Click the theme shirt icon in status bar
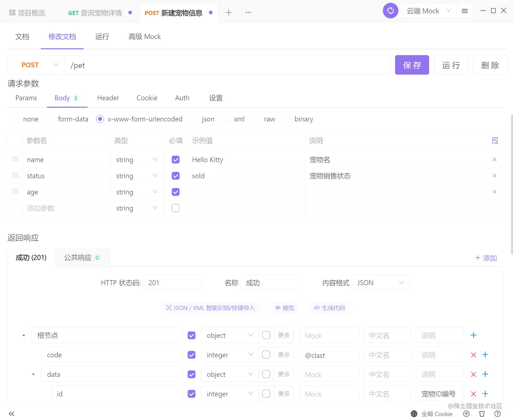 pyautogui.click(x=482, y=414)
